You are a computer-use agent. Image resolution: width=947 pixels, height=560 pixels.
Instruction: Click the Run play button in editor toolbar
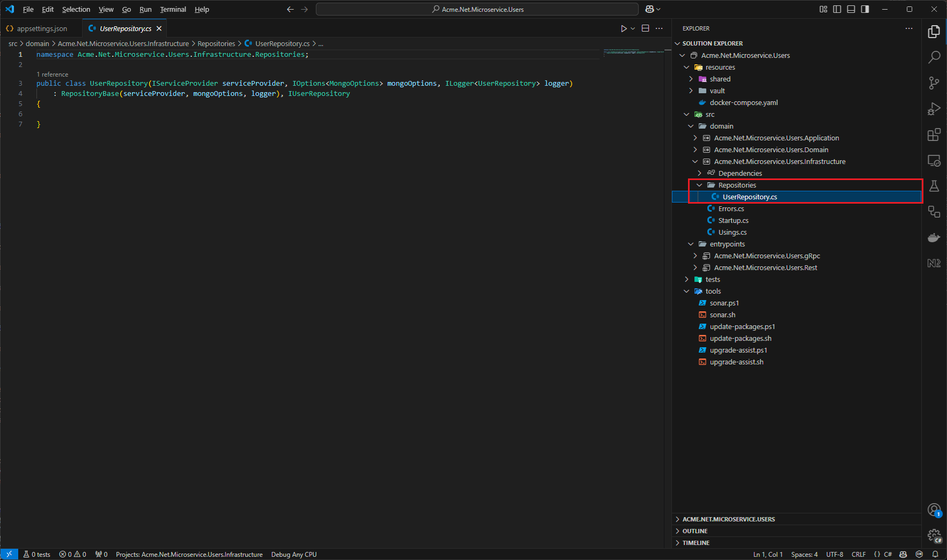pyautogui.click(x=624, y=28)
